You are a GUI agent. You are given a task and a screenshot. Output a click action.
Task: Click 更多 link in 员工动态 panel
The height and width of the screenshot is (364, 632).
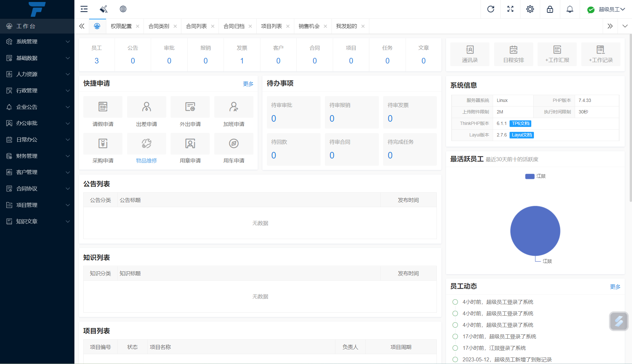click(x=615, y=287)
